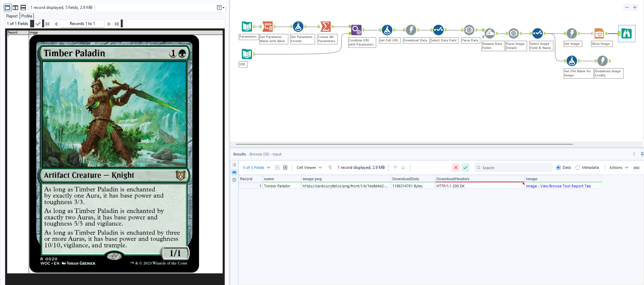Toggle show whitespace pilcrow icon
The image size is (644, 285).
(x=330, y=168)
